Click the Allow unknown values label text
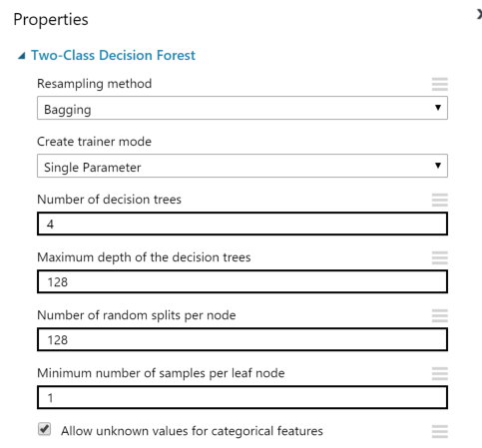Screen dimensions: 482x448 [x=192, y=431]
